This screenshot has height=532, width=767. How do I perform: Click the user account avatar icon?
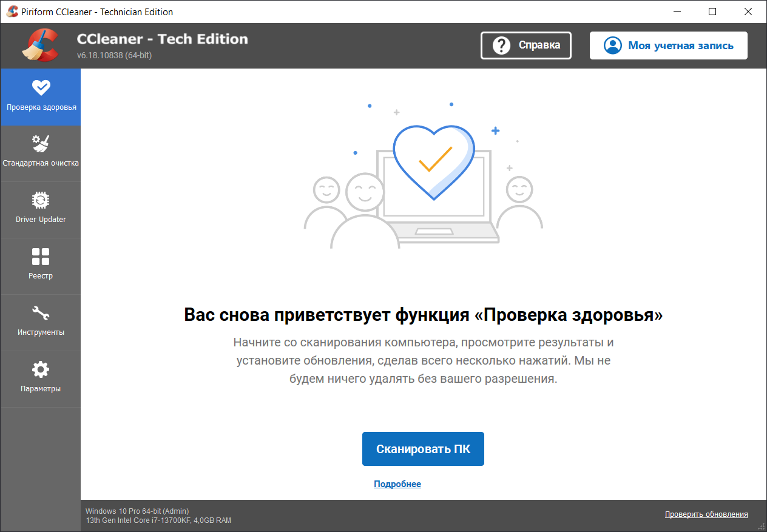[x=612, y=45]
